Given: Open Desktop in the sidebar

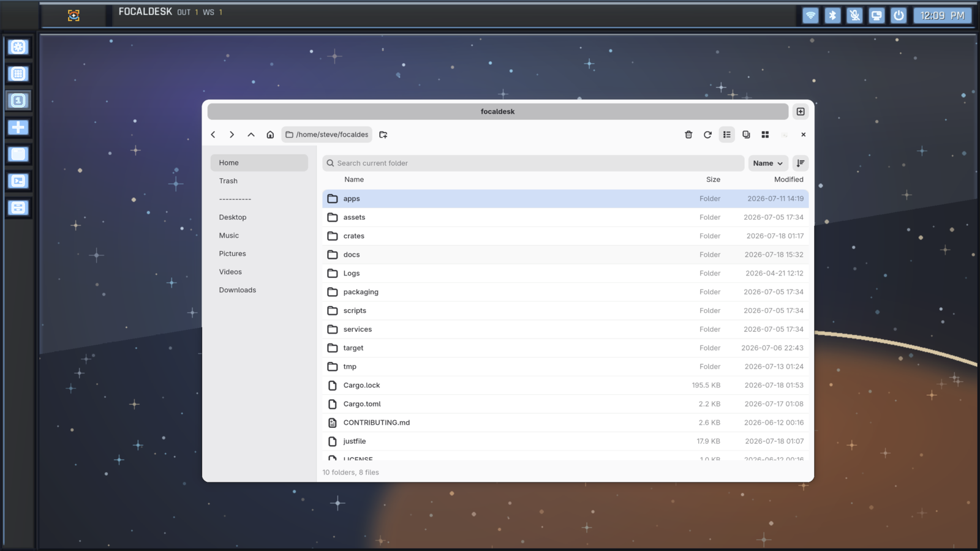Looking at the screenshot, I should (x=259, y=217).
